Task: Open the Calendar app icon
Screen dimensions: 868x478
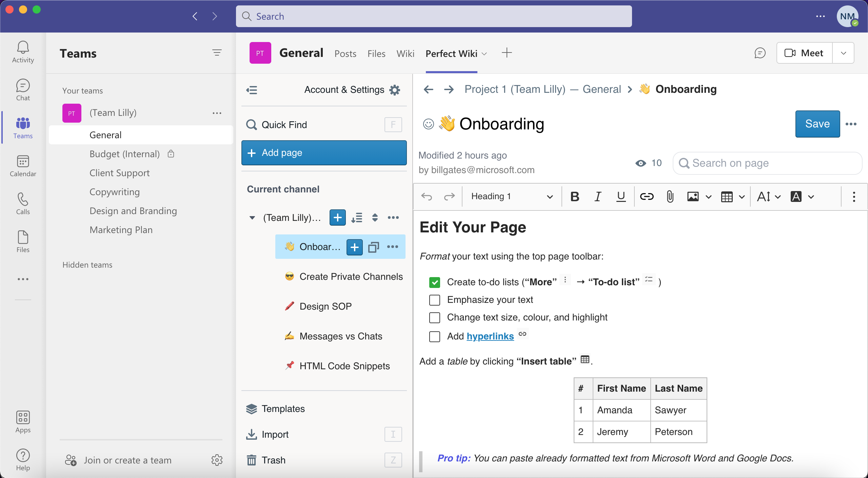Action: pos(23,166)
